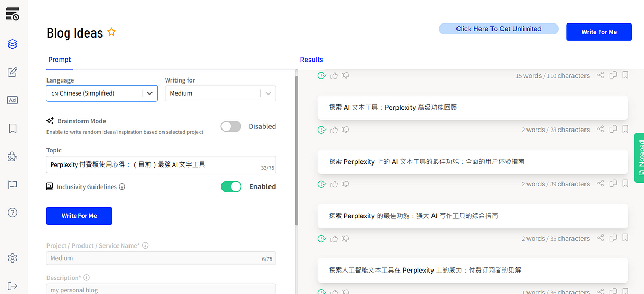Select result card ending with 写作工具的综合指南

point(473,216)
